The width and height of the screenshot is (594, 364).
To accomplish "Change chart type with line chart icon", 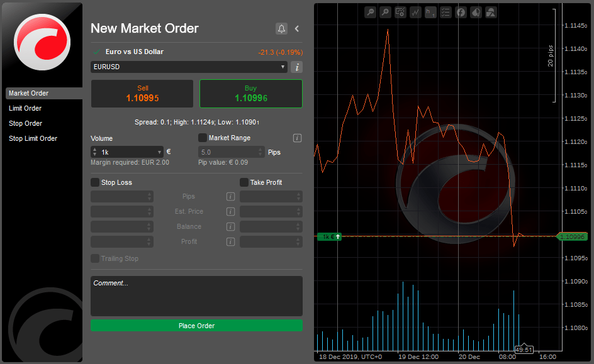I will click(415, 12).
